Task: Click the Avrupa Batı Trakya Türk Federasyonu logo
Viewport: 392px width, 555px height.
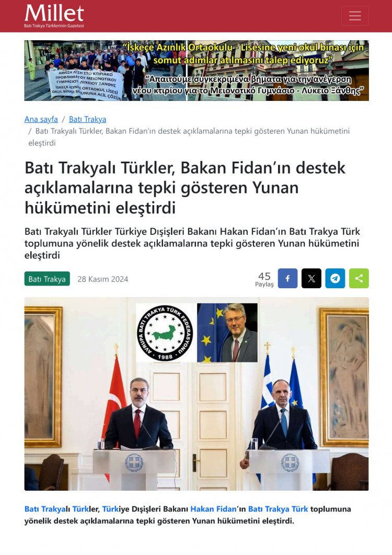Action: pos(165,333)
